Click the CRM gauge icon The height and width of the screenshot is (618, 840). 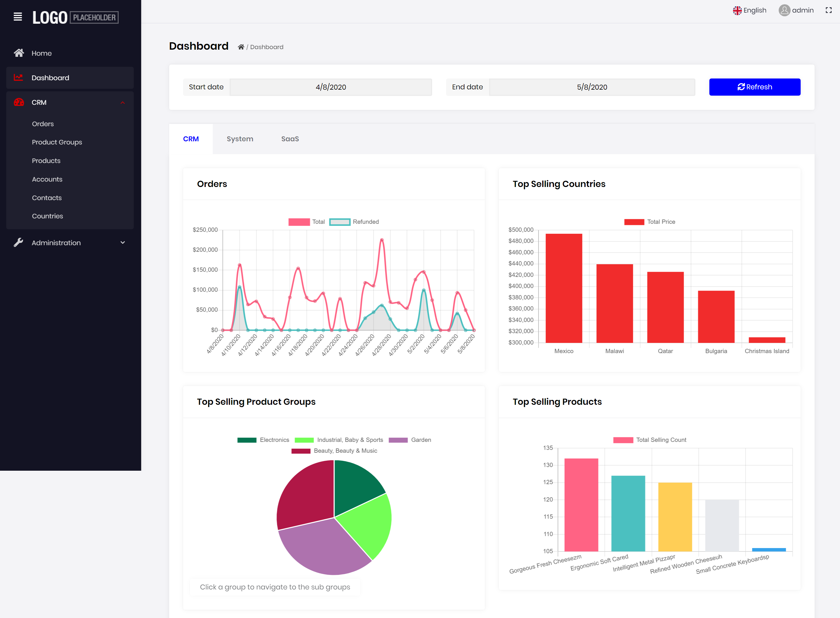coord(19,102)
